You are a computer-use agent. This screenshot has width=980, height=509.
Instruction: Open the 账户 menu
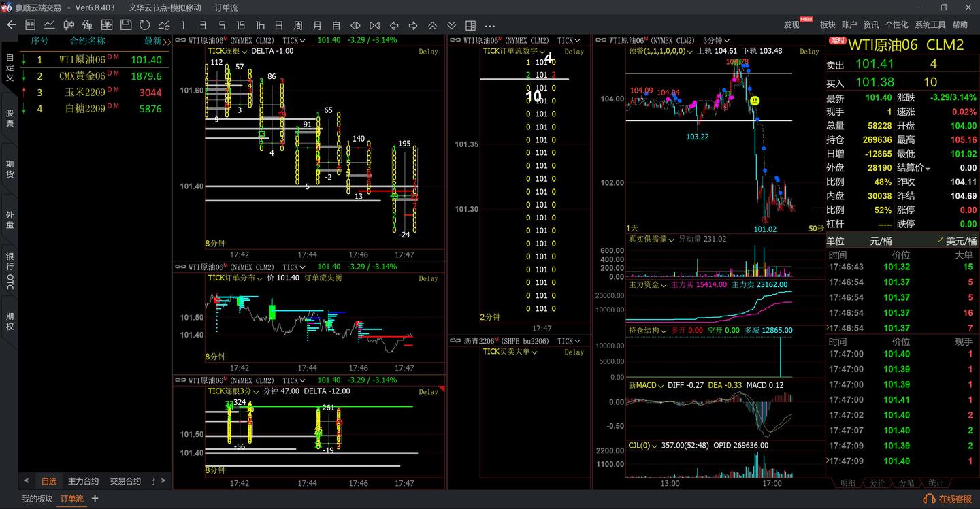(x=849, y=24)
